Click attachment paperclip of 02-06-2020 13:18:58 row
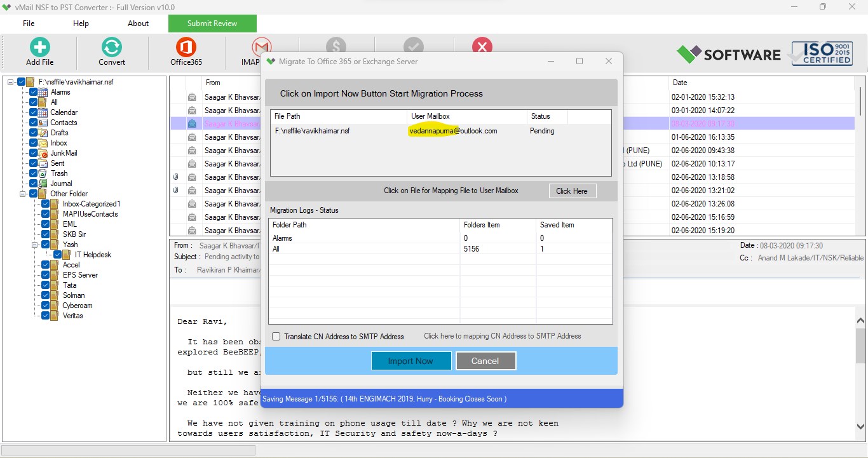 176,177
